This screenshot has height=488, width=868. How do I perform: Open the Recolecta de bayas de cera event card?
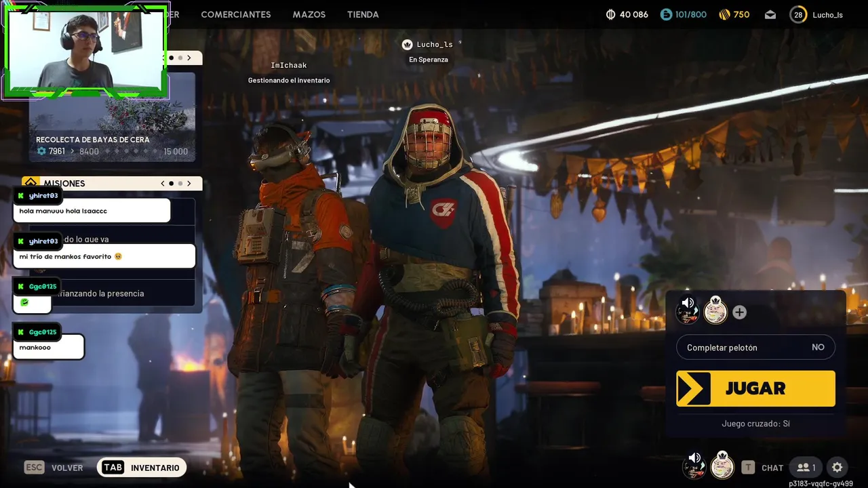[x=112, y=117]
